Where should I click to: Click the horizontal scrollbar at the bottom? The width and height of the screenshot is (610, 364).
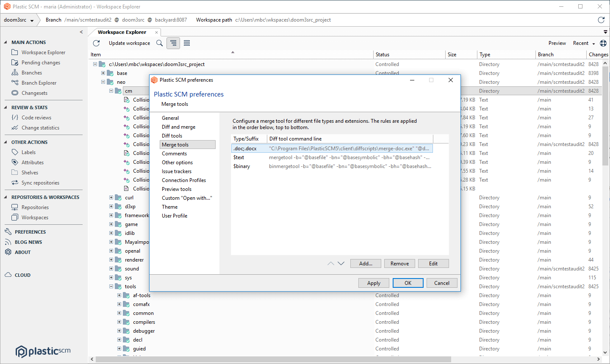(273, 359)
